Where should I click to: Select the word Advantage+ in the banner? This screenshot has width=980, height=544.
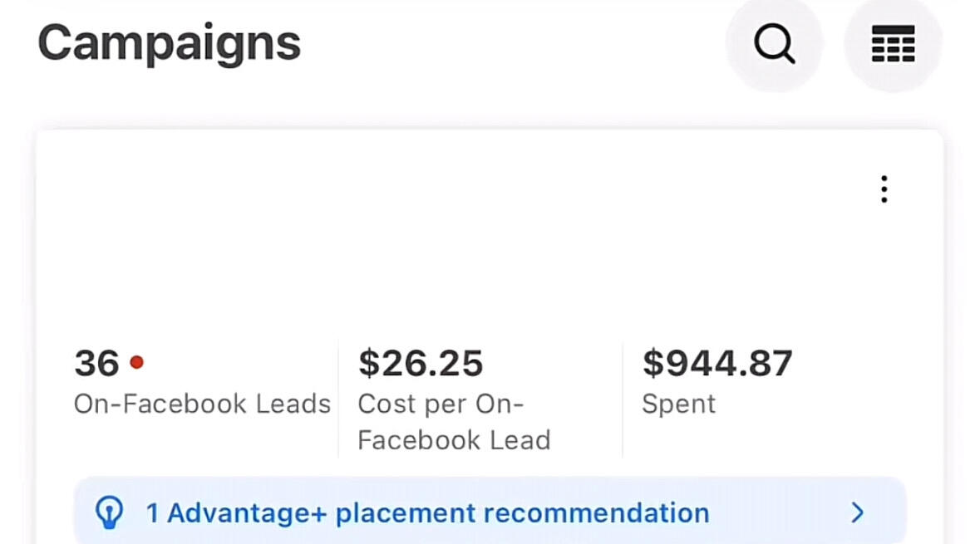(x=247, y=513)
